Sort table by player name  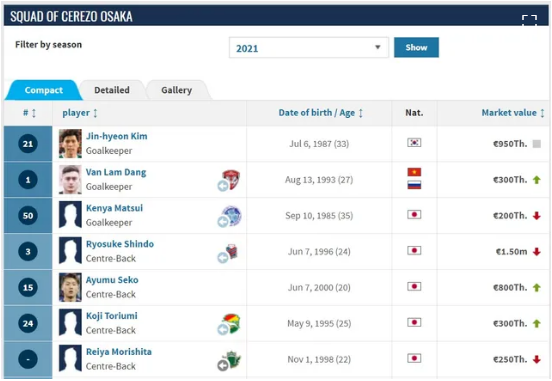(80, 113)
